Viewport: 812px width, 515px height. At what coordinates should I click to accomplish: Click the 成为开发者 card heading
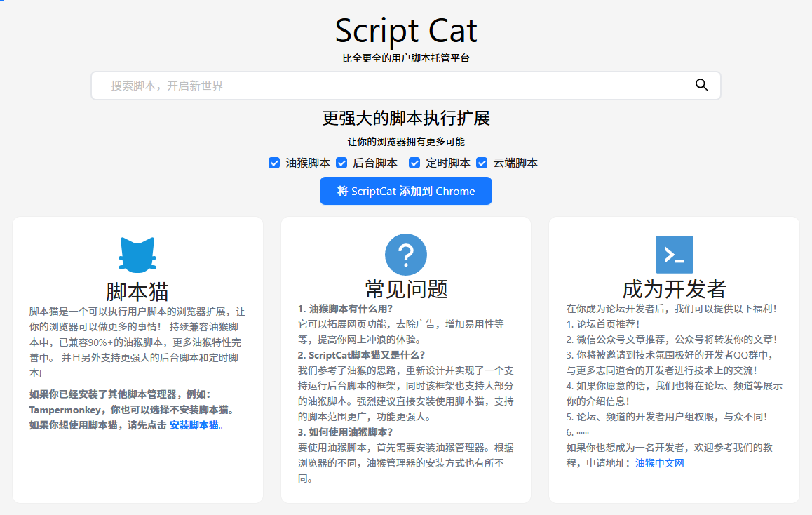pyautogui.click(x=675, y=289)
